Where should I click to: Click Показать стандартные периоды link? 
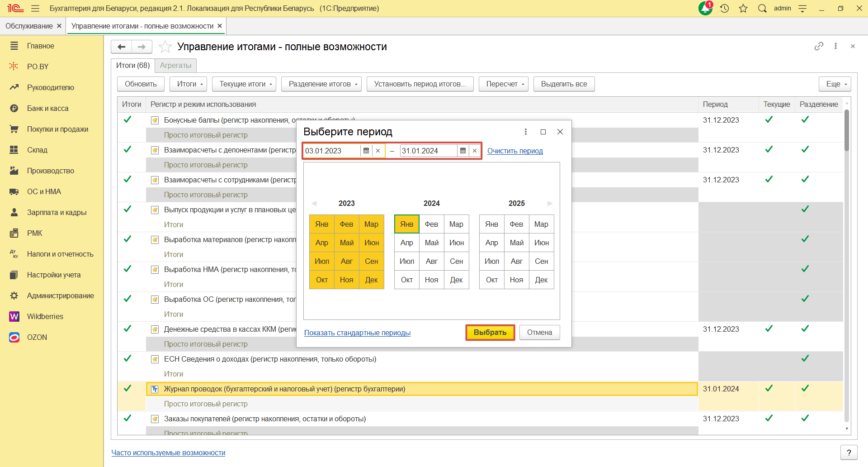(x=357, y=333)
